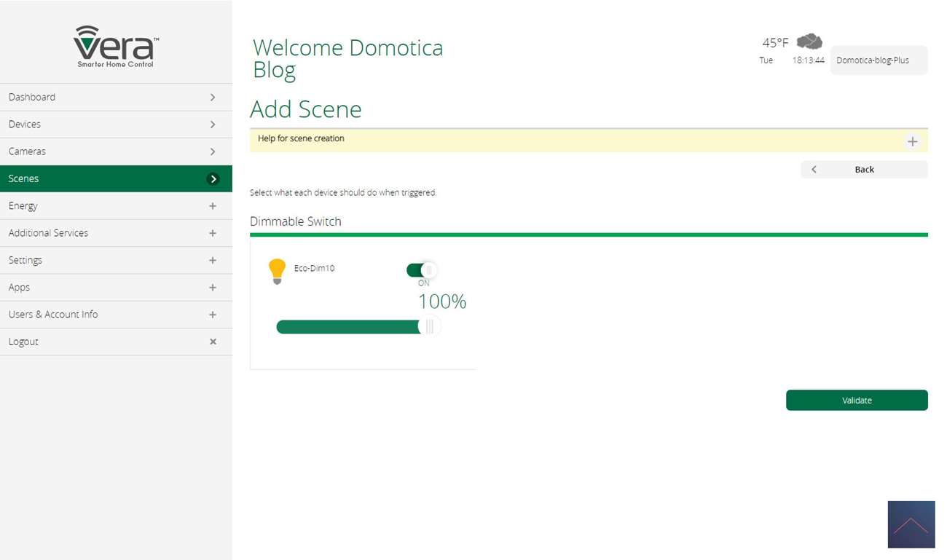The image size is (947, 560).
Task: Click the Vera logo
Action: (116, 47)
